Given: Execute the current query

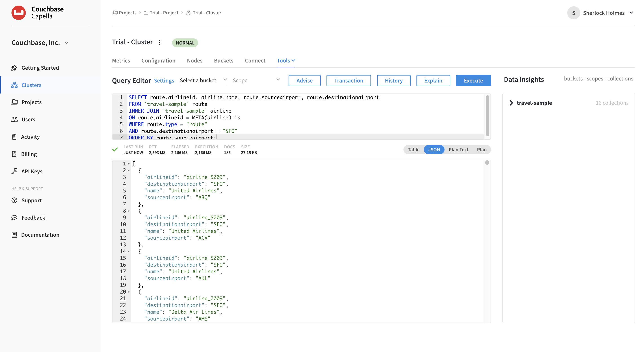Looking at the screenshot, I should [473, 80].
